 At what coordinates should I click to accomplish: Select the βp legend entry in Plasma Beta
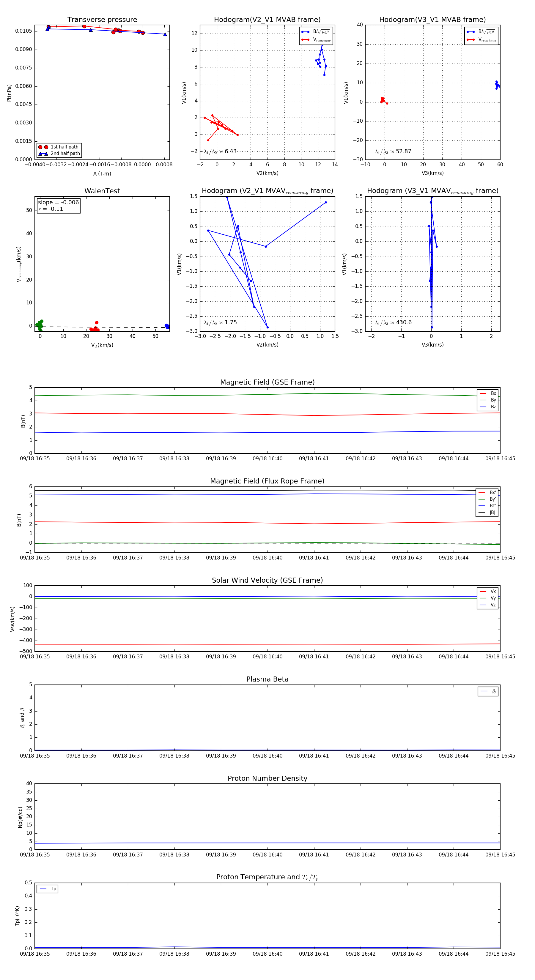(488, 691)
